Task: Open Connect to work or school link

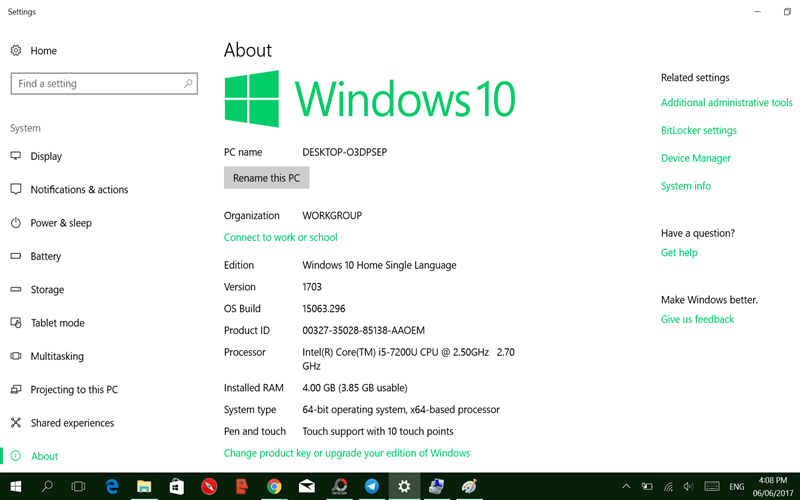Action: [x=281, y=237]
